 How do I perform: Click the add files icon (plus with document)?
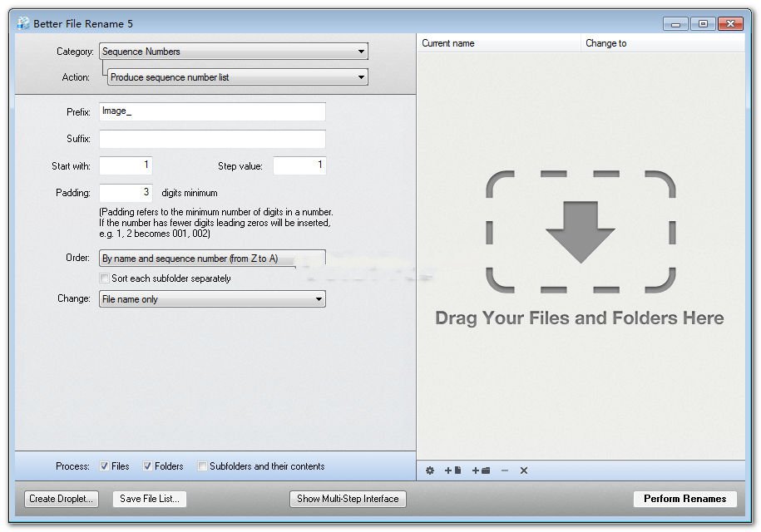pyautogui.click(x=452, y=470)
